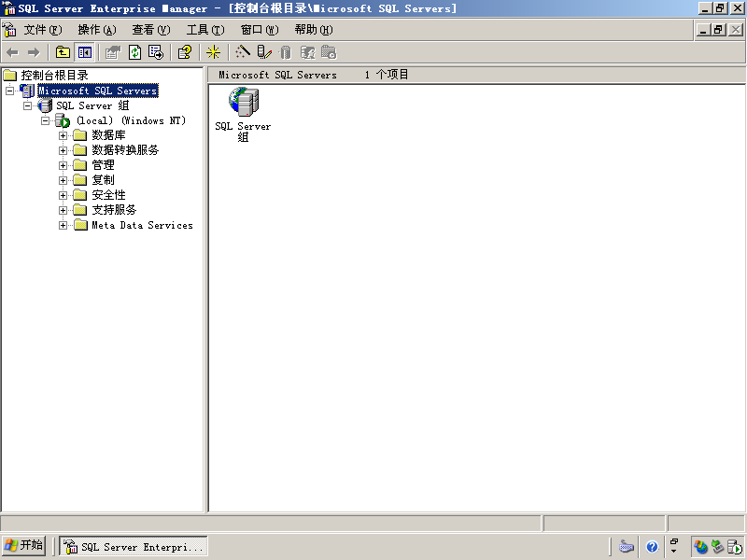Image resolution: width=747 pixels, height=560 pixels.
Task: Open the 操作(A) menu
Action: (97, 30)
